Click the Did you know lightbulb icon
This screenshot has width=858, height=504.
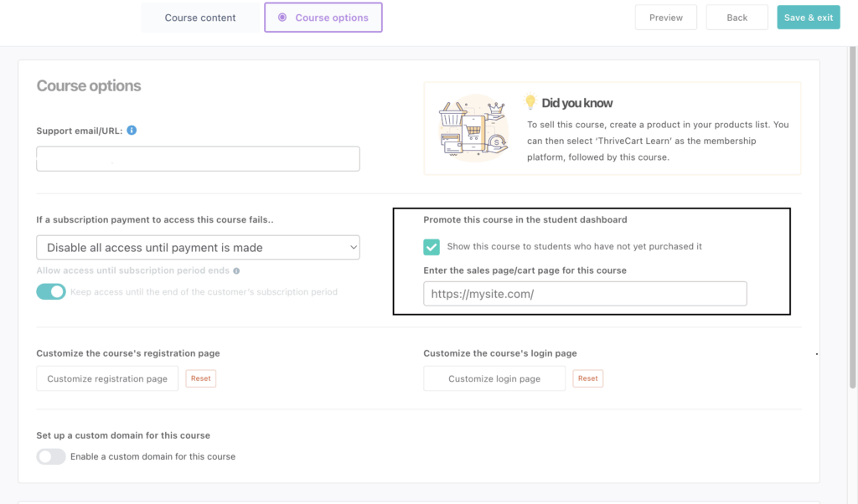click(x=530, y=102)
